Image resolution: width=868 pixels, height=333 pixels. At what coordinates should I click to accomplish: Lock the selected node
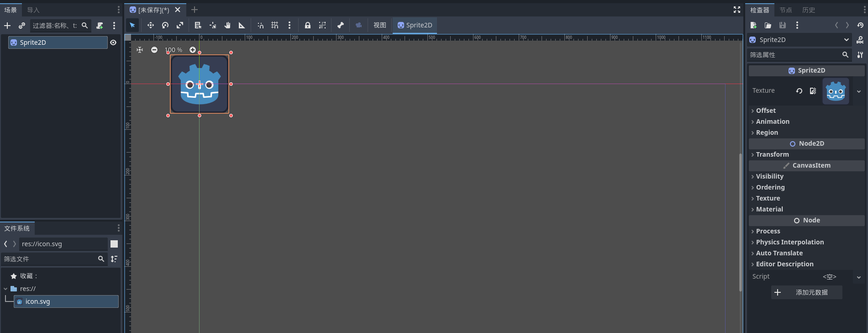pyautogui.click(x=308, y=25)
